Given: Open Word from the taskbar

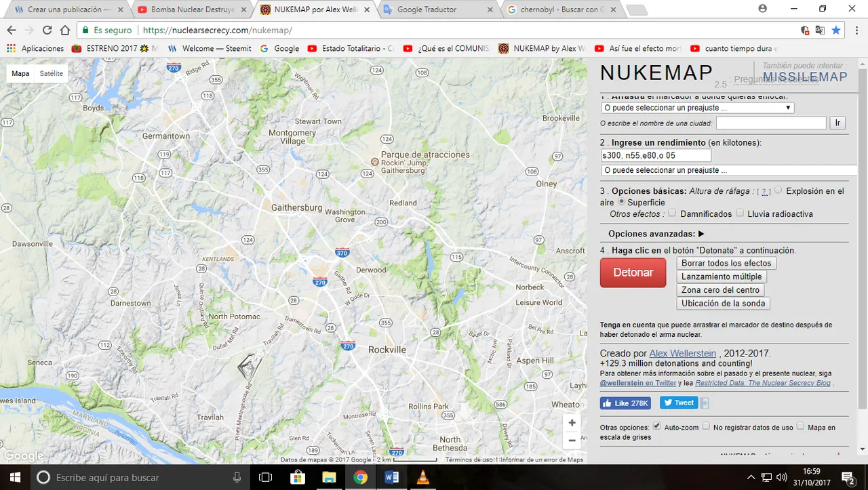Looking at the screenshot, I should coord(391,477).
